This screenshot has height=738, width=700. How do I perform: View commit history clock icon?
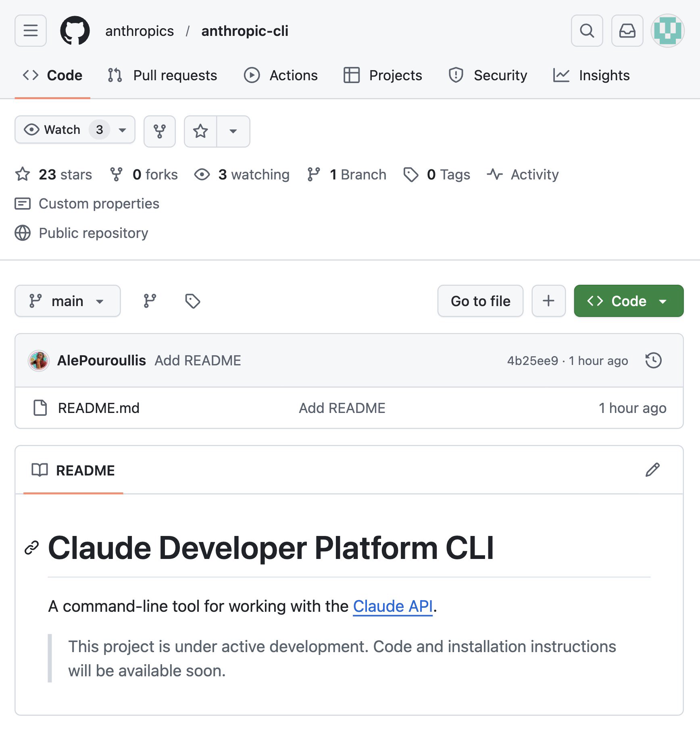point(653,361)
